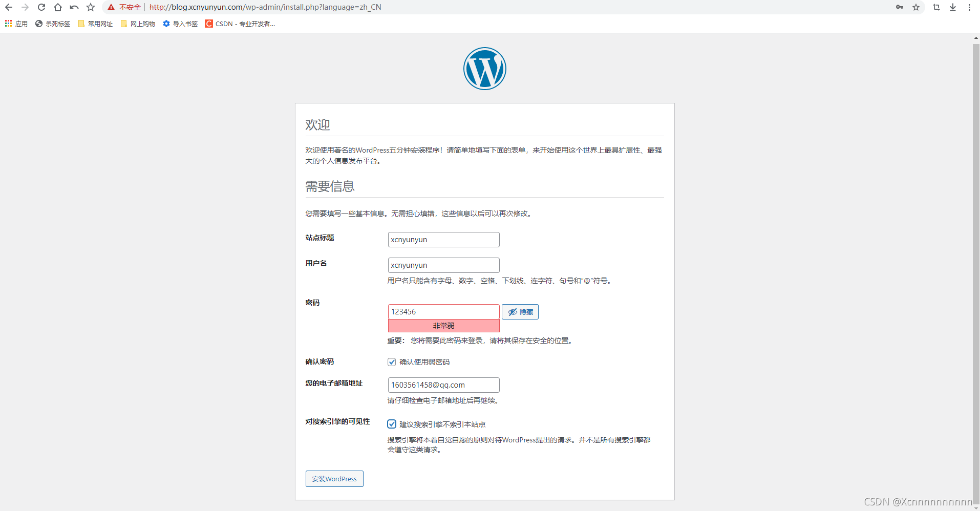The width and height of the screenshot is (980, 511).
Task: Focus the 站点标题 input field
Action: tap(443, 240)
